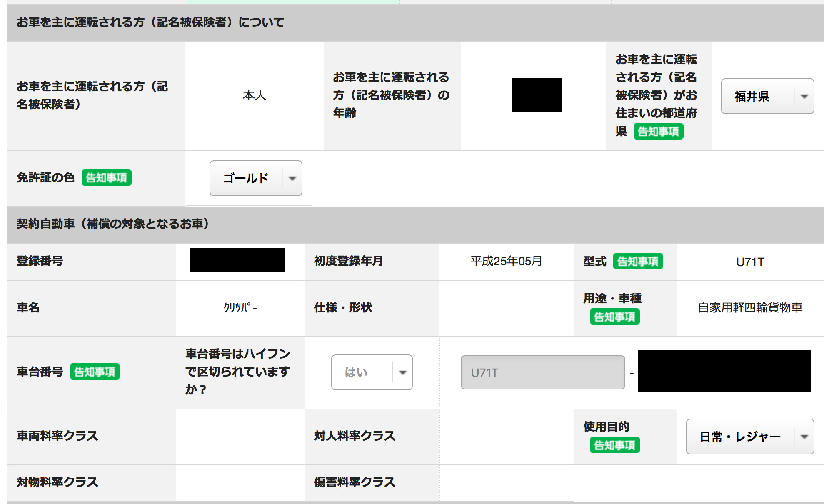
Task: Click 告知事項 badge under 用途・車種
Action: pos(614,317)
